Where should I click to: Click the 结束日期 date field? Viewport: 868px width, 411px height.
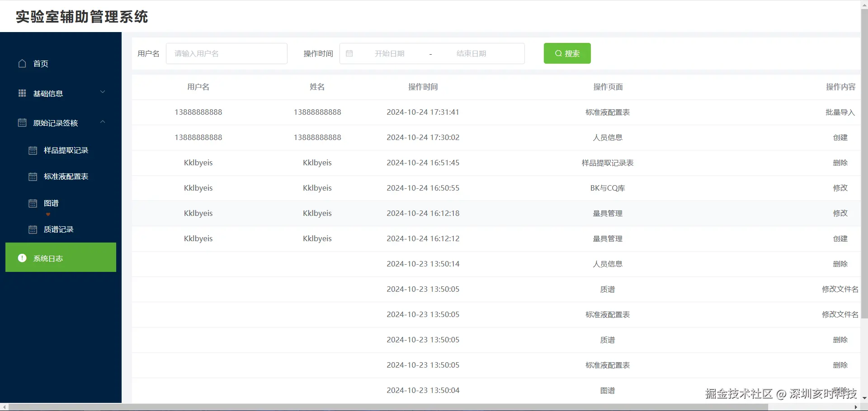(472, 53)
